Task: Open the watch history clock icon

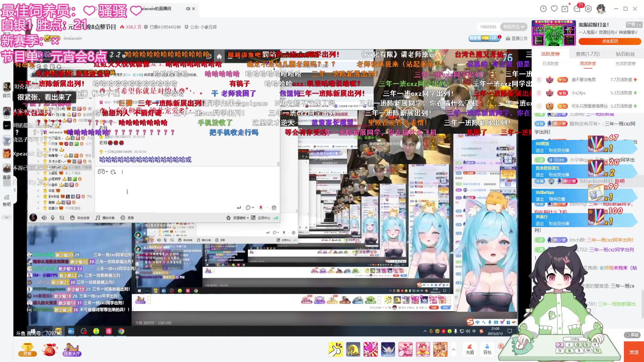Action: 543,9
